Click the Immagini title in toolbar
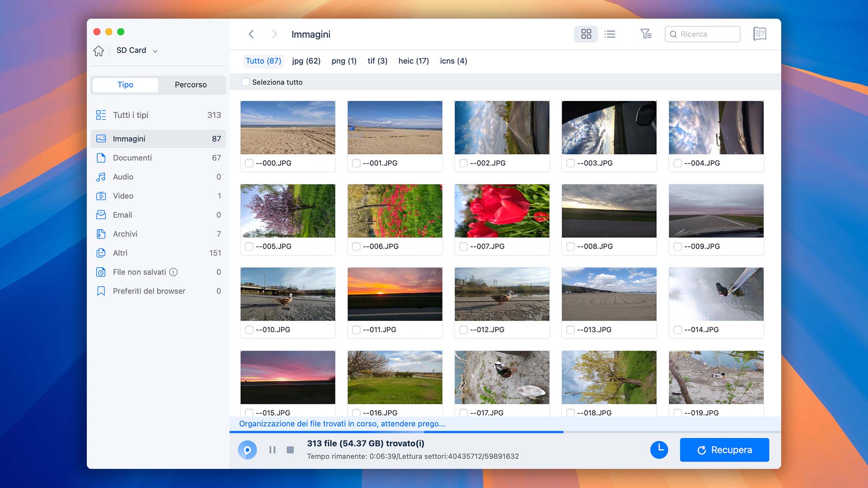 [x=311, y=34]
